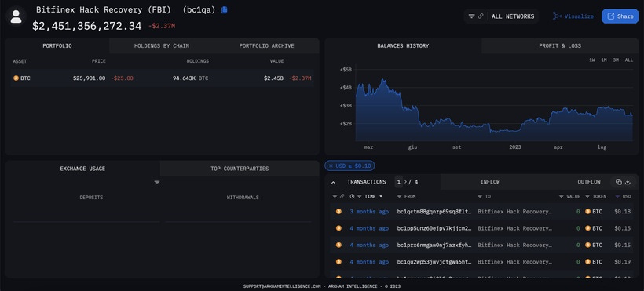Viewport: 644px width, 291px height.
Task: Click the BTC token icon in $0.18 row
Action: pyautogui.click(x=587, y=212)
